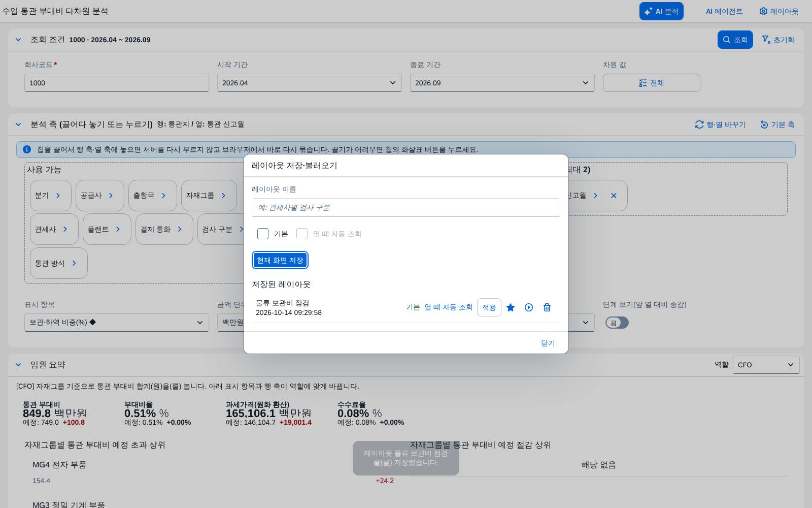Collapse the 분석 축 section

(x=18, y=124)
